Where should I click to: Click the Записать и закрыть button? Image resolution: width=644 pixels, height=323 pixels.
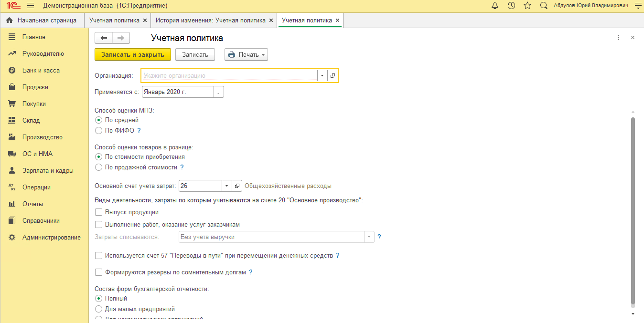tap(133, 54)
